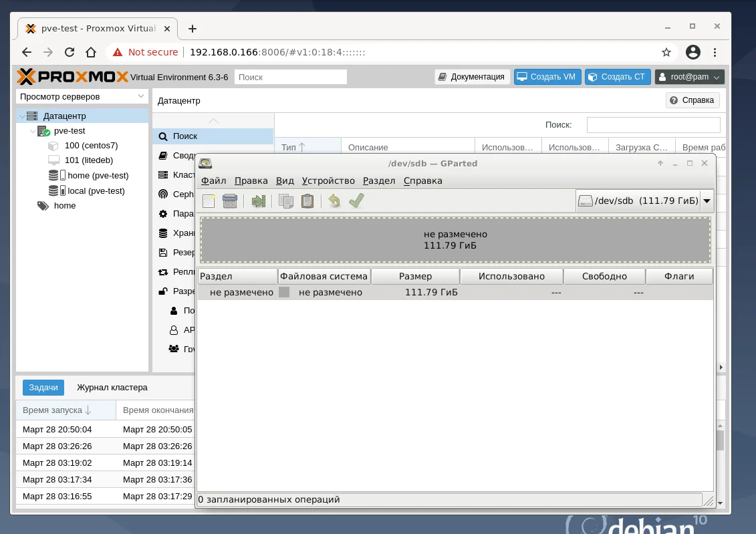This screenshot has height=534, width=756.
Task: Expand the root@pam user menu
Action: [689, 77]
